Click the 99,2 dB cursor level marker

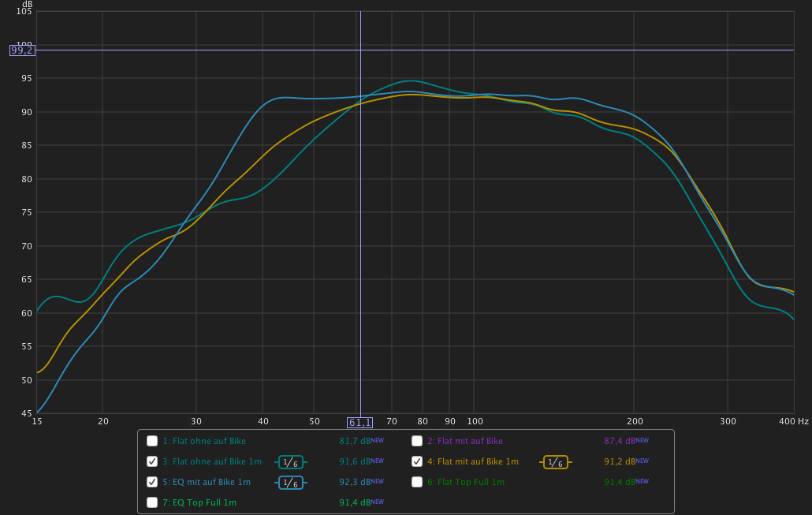click(22, 50)
